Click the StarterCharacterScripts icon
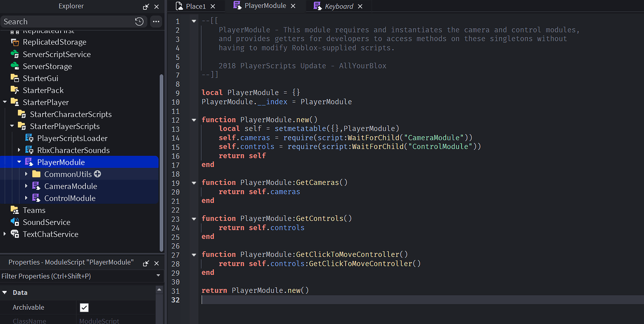644x324 pixels. [21, 114]
